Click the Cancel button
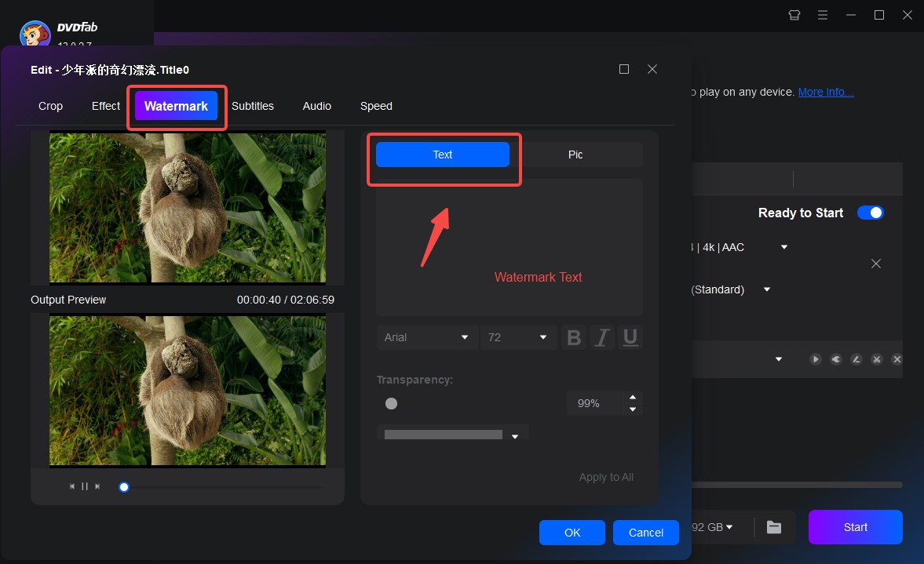The width and height of the screenshot is (924, 564). click(646, 532)
